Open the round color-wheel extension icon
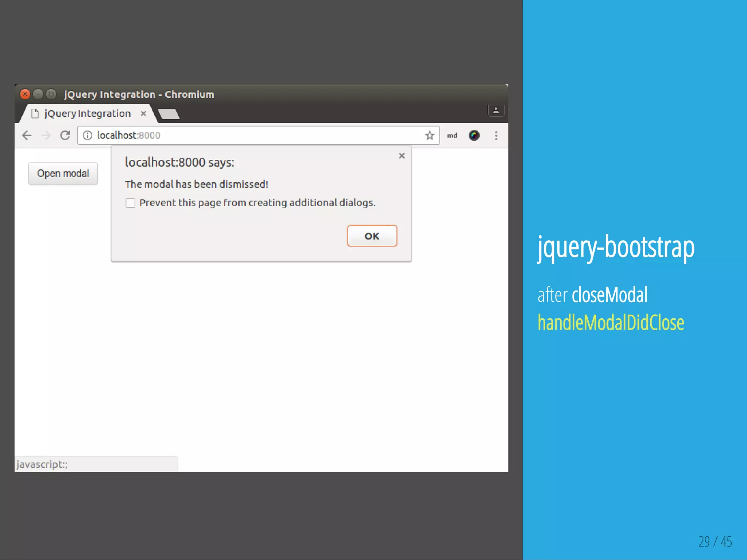Screen dimensions: 747x560 click(x=474, y=136)
